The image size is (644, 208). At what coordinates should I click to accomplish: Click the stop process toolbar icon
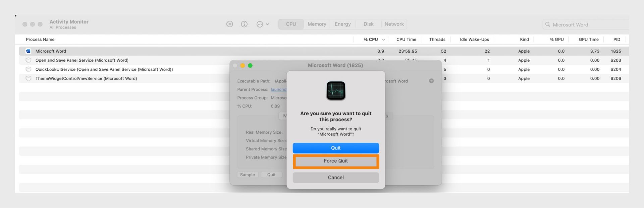click(x=229, y=24)
